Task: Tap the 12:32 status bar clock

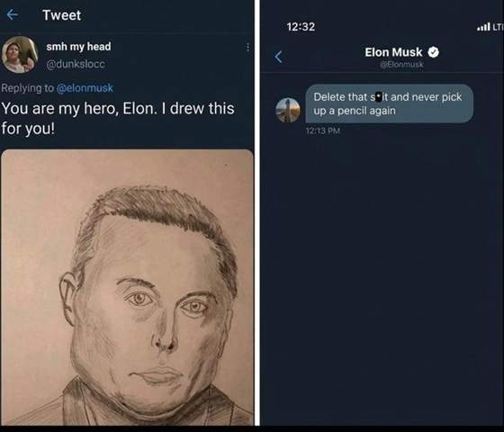Action: (301, 27)
